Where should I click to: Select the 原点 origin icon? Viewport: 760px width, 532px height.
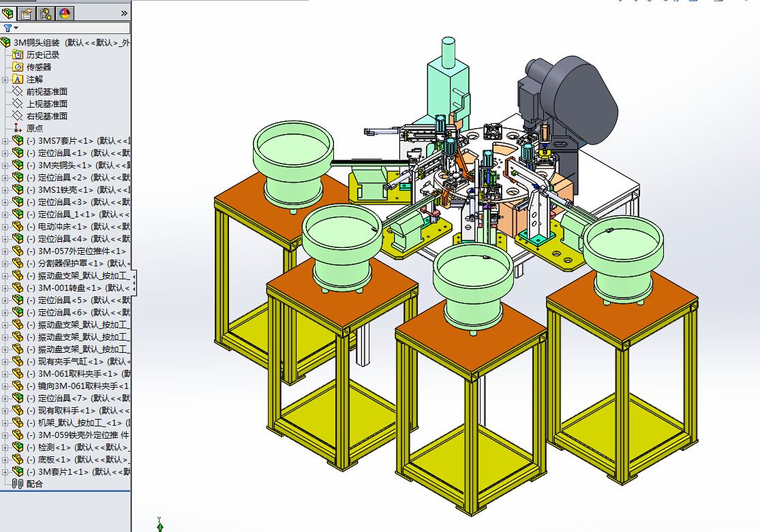18,128
